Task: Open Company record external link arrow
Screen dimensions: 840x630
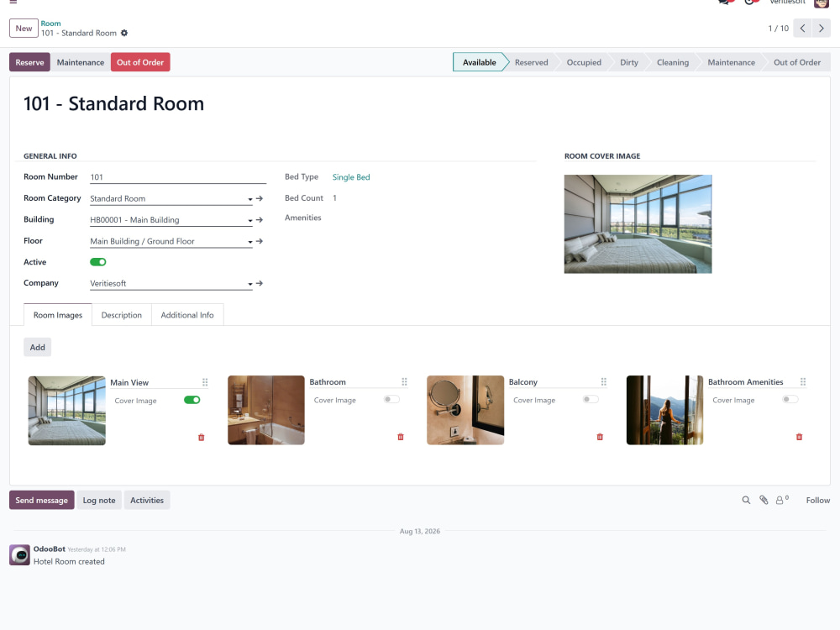Action: pyautogui.click(x=260, y=283)
